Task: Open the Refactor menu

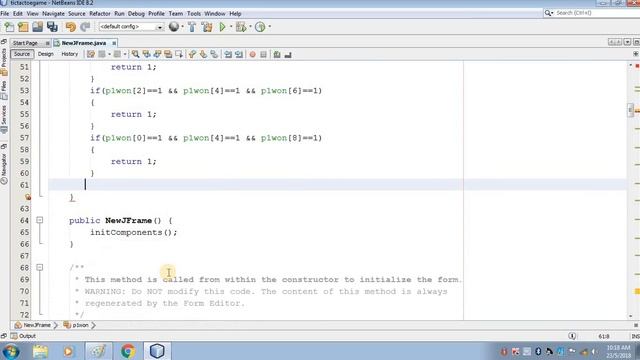Action: (x=100, y=13)
